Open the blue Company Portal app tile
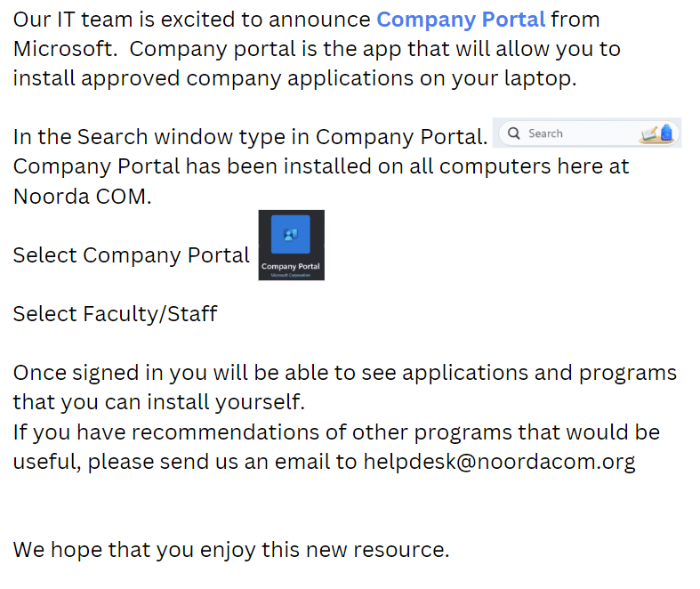Screen dimensions: 700x589 click(x=291, y=235)
